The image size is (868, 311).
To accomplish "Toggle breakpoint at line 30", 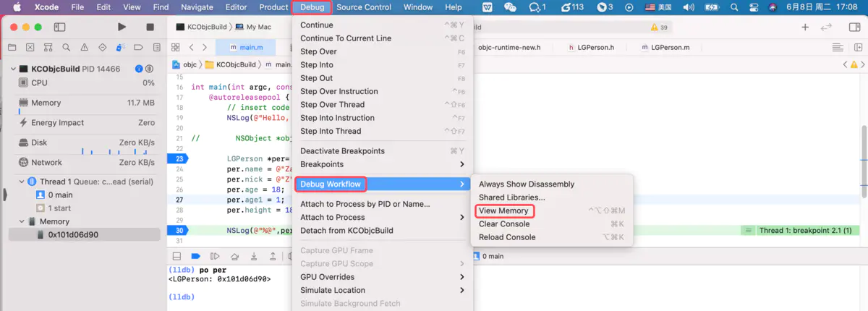I will click(178, 231).
